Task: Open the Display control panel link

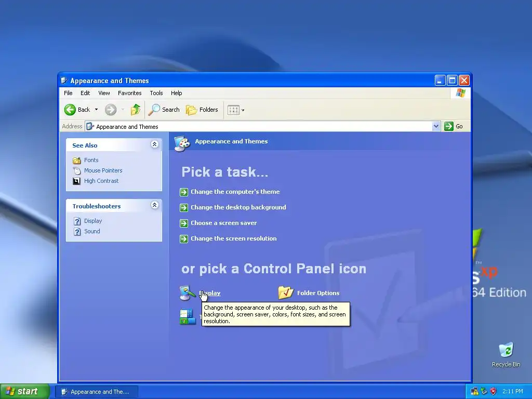Action: tap(210, 293)
